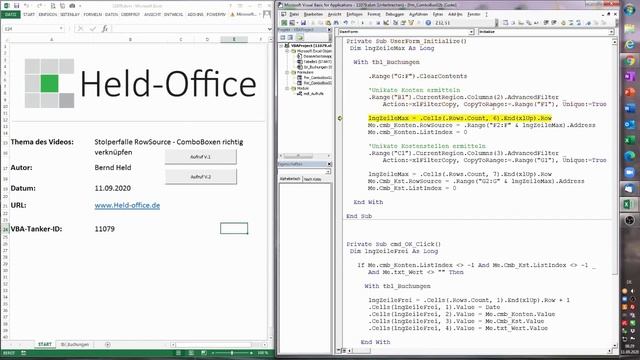Close the Project Explorer pane

tap(329, 30)
